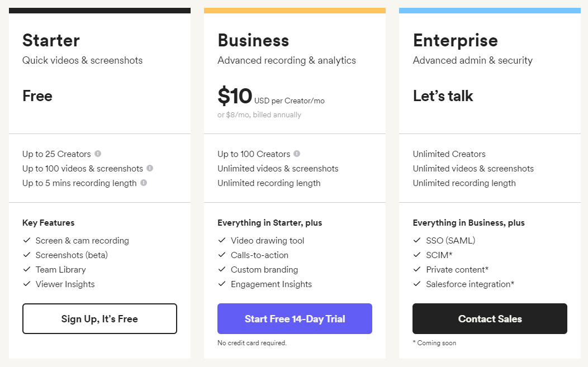Click the checkmark next to Video drawing tool
The image size is (588, 367).
[222, 240]
